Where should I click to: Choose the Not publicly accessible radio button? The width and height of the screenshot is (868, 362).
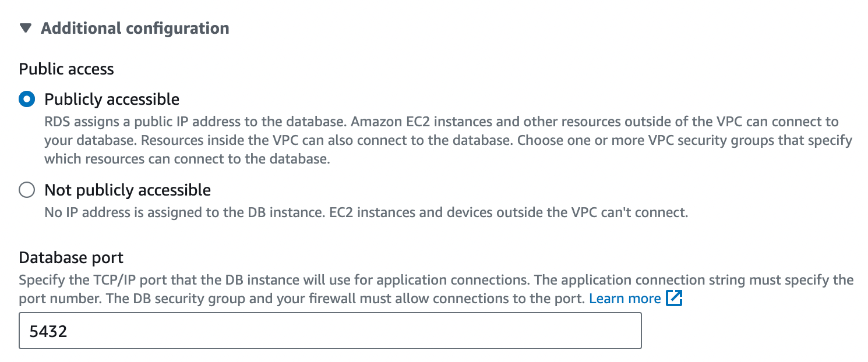(x=27, y=190)
